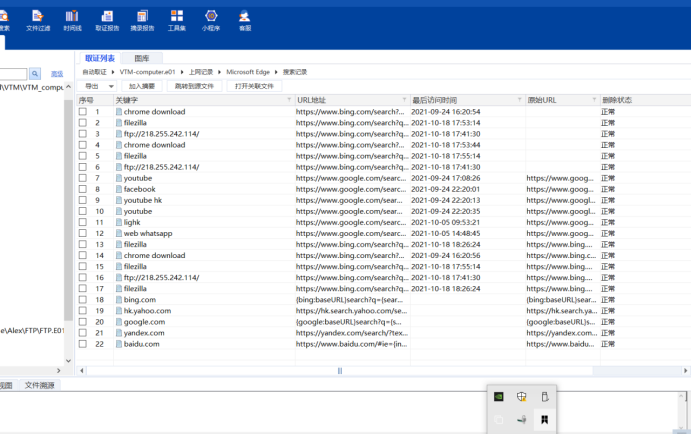Click the 加入摘要 button
This screenshot has height=435, width=691.
click(141, 86)
